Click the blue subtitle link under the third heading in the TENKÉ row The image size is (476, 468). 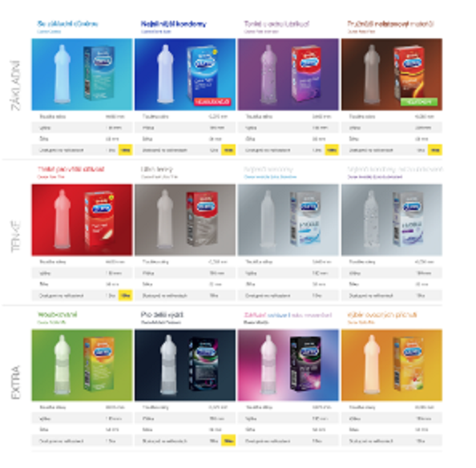pos(270,176)
